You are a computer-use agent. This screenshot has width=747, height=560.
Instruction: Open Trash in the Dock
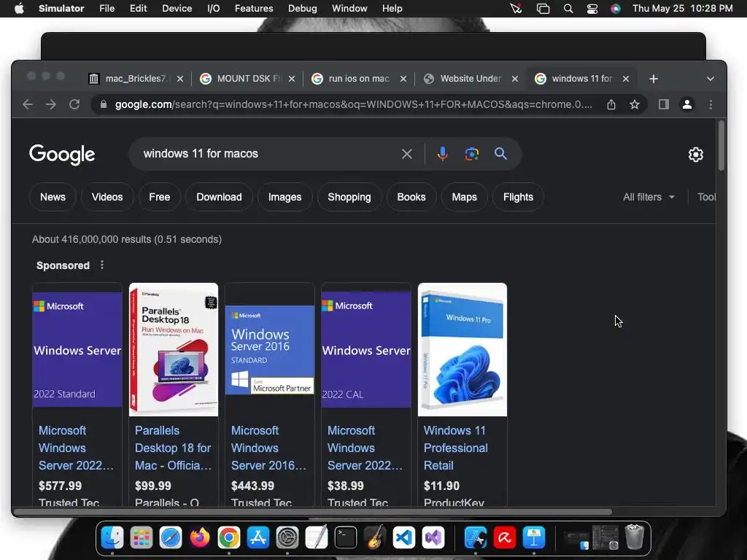[x=634, y=537]
